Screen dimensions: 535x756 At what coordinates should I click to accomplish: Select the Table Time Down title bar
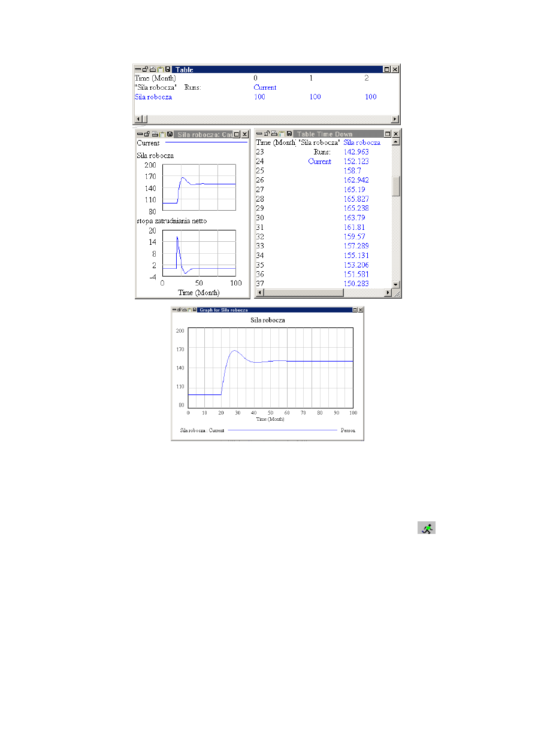pyautogui.click(x=335, y=134)
